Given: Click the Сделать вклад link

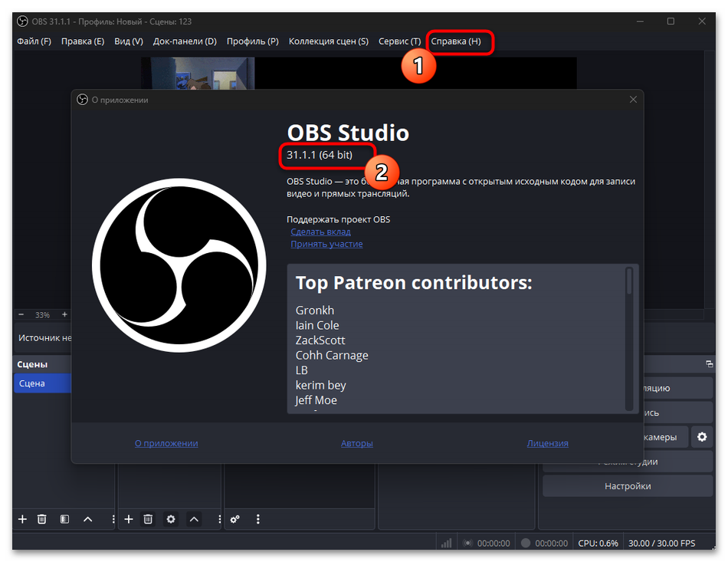Looking at the screenshot, I should tap(320, 231).
